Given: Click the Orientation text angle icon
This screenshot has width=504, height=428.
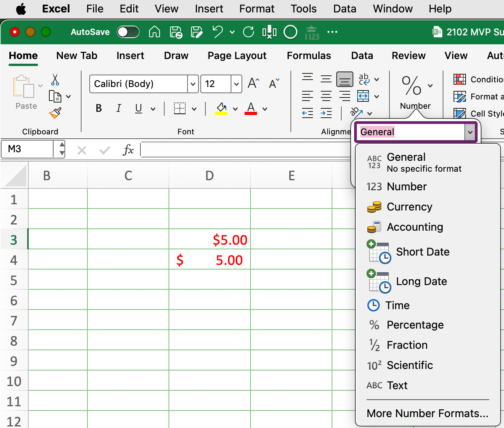Looking at the screenshot, I should [356, 113].
